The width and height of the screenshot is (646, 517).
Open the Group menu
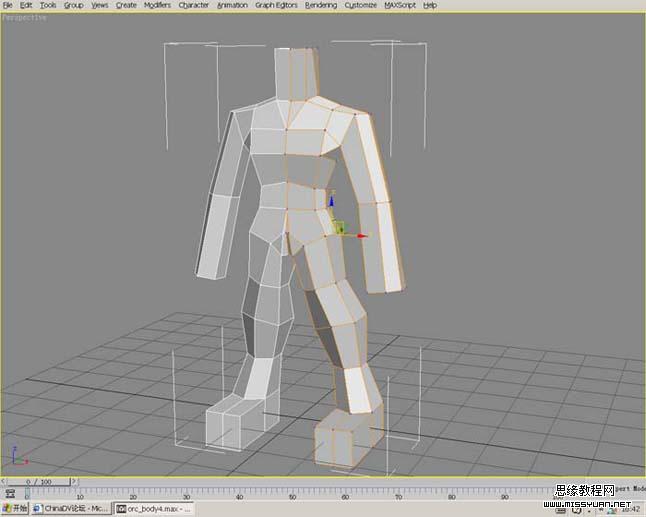[x=74, y=5]
